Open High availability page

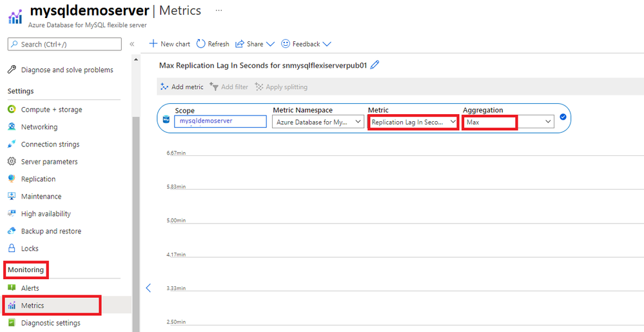coord(46,213)
